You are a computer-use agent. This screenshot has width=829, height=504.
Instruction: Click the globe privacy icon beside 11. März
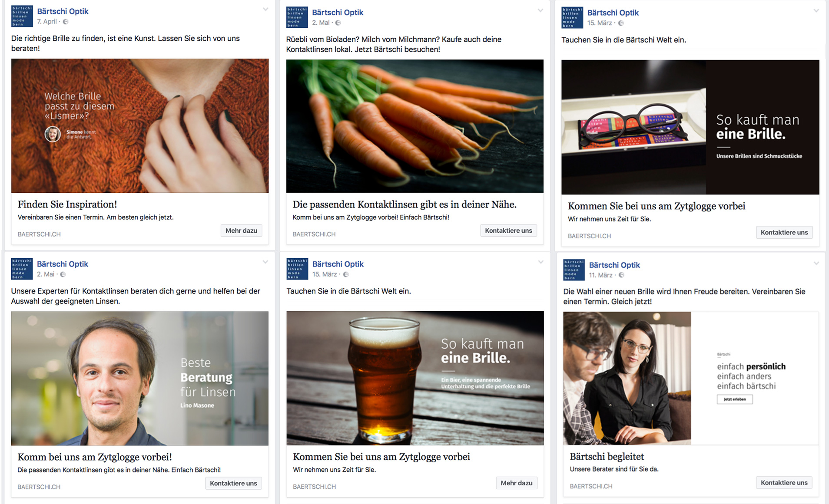tap(621, 275)
